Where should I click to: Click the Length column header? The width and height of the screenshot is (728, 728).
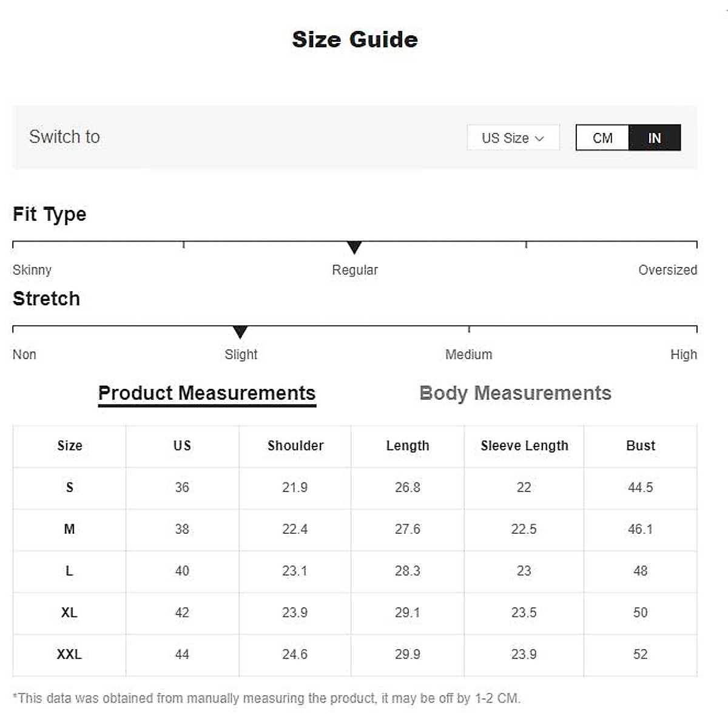(x=408, y=446)
